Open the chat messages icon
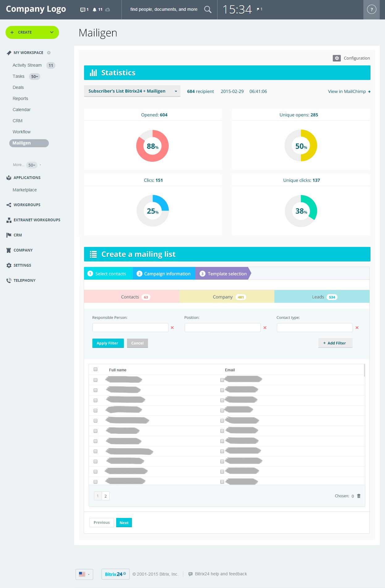 (82, 10)
